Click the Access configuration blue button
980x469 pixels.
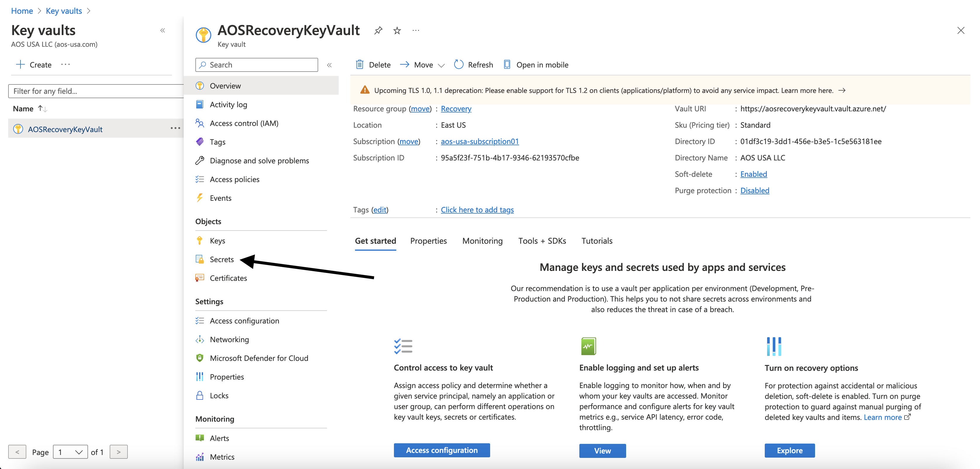(442, 450)
